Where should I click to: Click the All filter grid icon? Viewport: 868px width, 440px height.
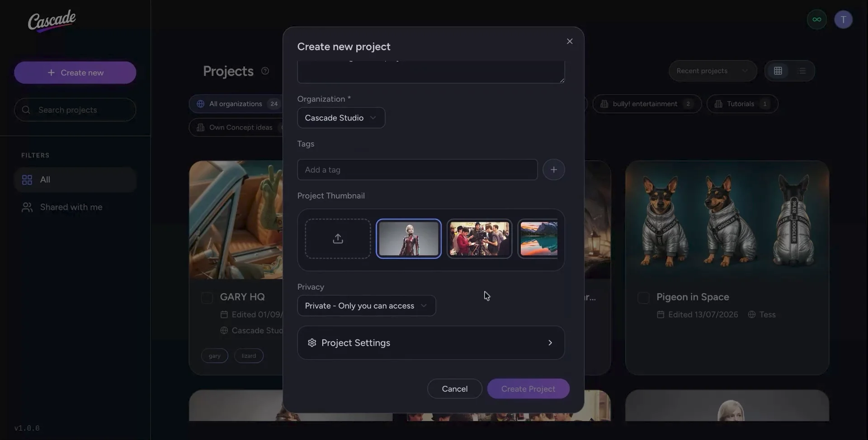(x=27, y=180)
